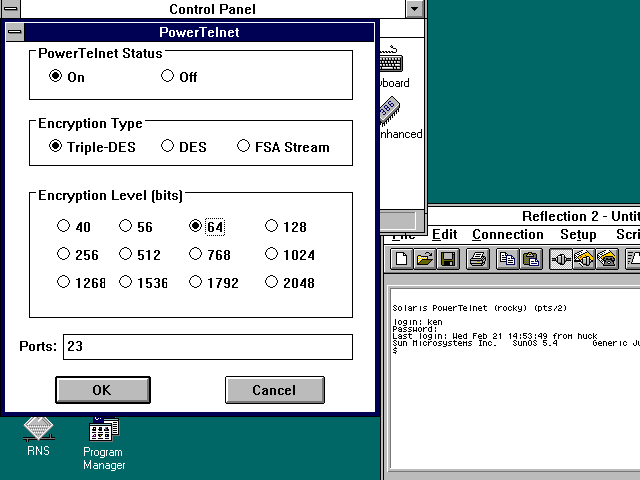Screen dimensions: 640x480
Task: Open the Setup menu in Reflection
Action: click(x=578, y=235)
